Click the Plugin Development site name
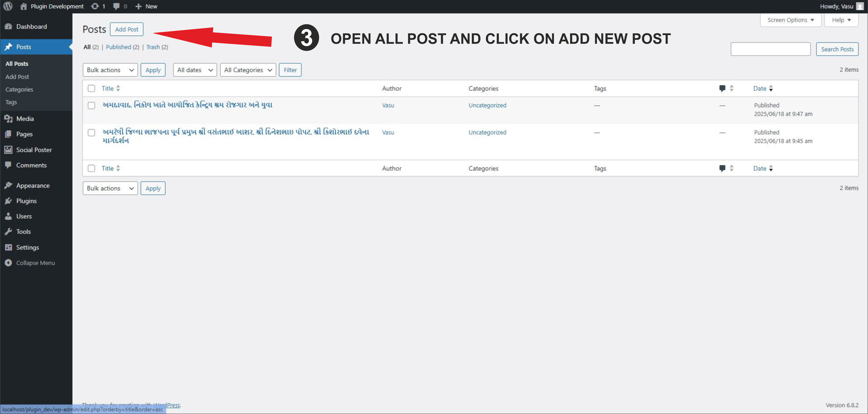The height and width of the screenshot is (414, 868). (x=57, y=6)
